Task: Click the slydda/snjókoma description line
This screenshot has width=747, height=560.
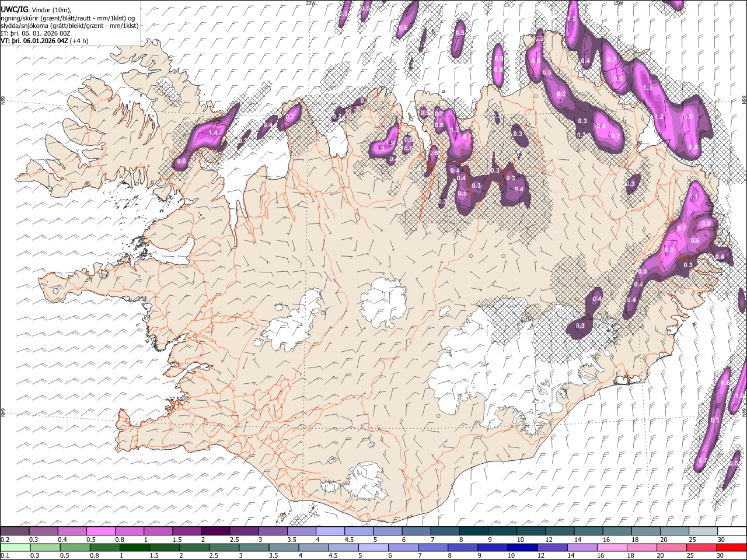Action: pyautogui.click(x=70, y=26)
